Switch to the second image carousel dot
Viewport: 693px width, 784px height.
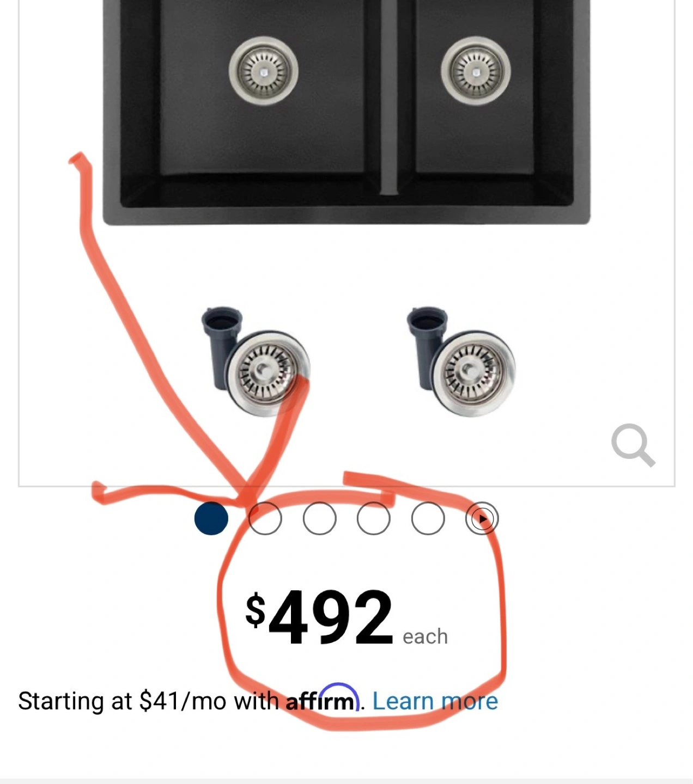coord(265,518)
